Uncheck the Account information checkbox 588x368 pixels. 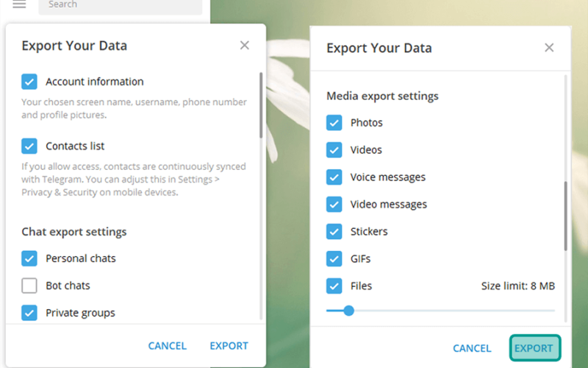point(29,82)
